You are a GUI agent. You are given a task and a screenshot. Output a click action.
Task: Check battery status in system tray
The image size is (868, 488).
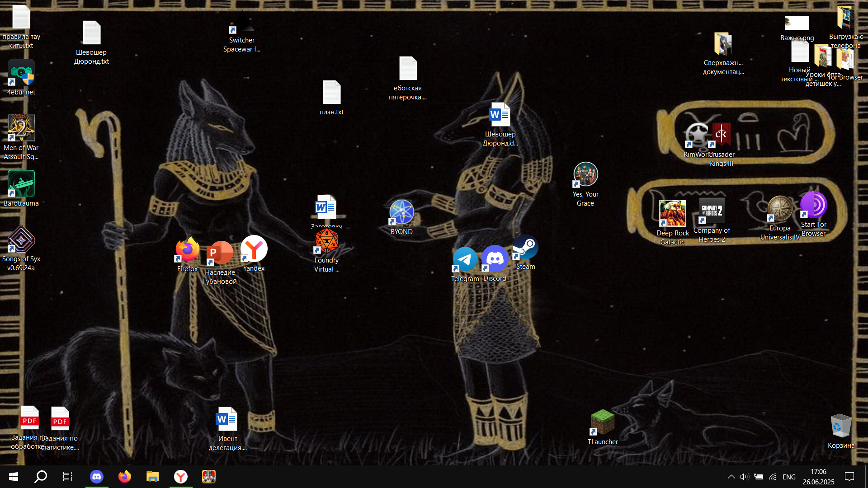click(759, 477)
